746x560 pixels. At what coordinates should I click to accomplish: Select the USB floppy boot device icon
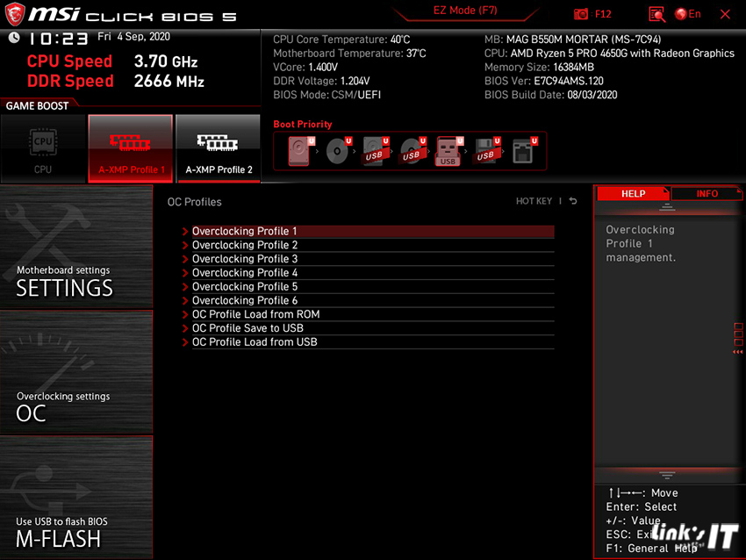tap(486, 151)
